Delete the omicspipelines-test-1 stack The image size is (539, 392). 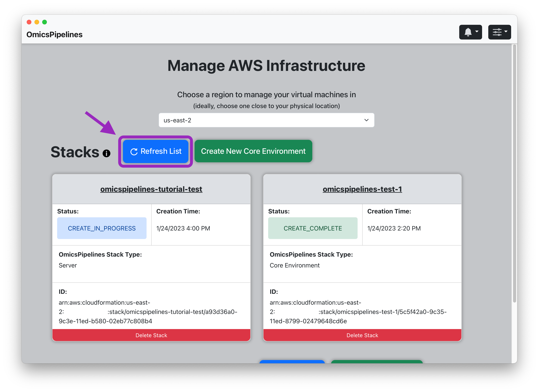pos(362,335)
